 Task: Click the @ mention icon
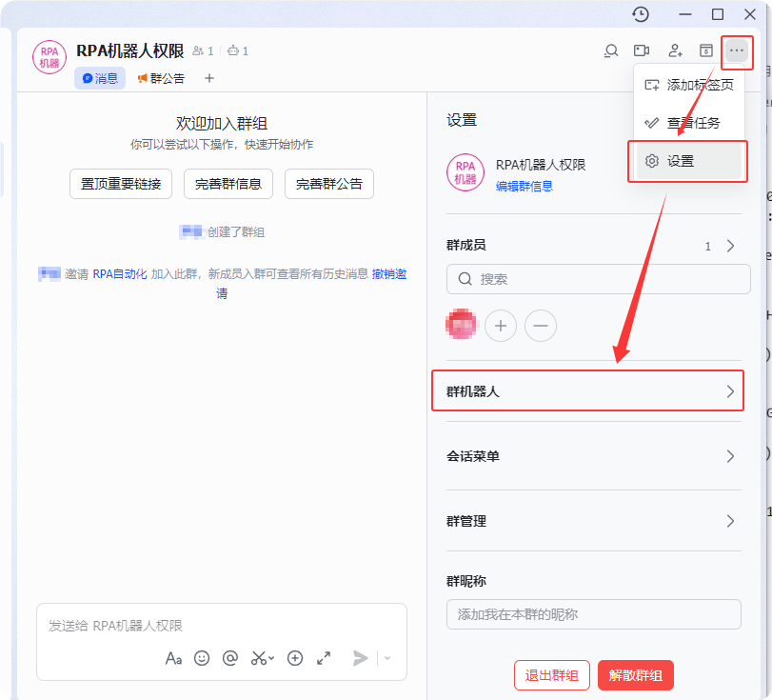pos(229,658)
